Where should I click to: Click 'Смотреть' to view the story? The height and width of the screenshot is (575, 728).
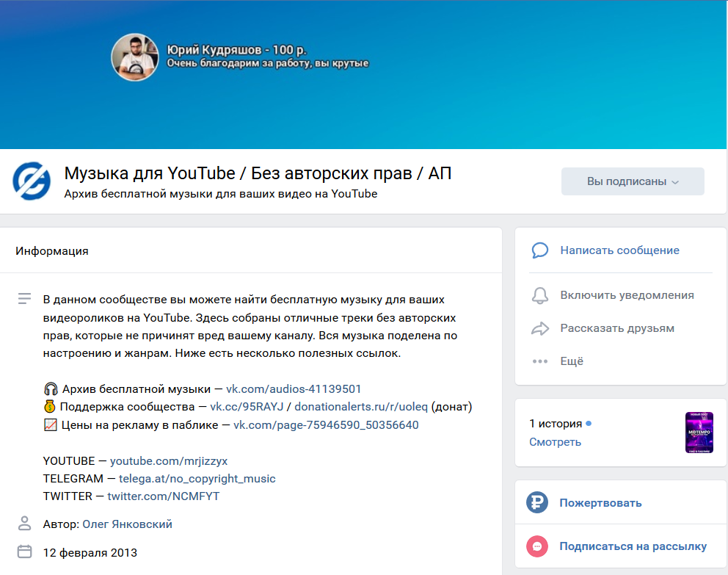556,442
